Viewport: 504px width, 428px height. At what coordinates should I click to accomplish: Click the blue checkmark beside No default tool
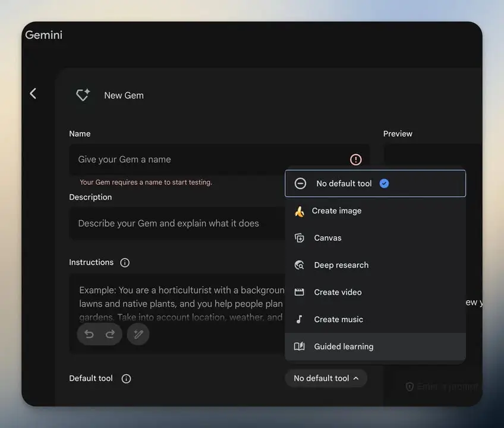(x=384, y=184)
